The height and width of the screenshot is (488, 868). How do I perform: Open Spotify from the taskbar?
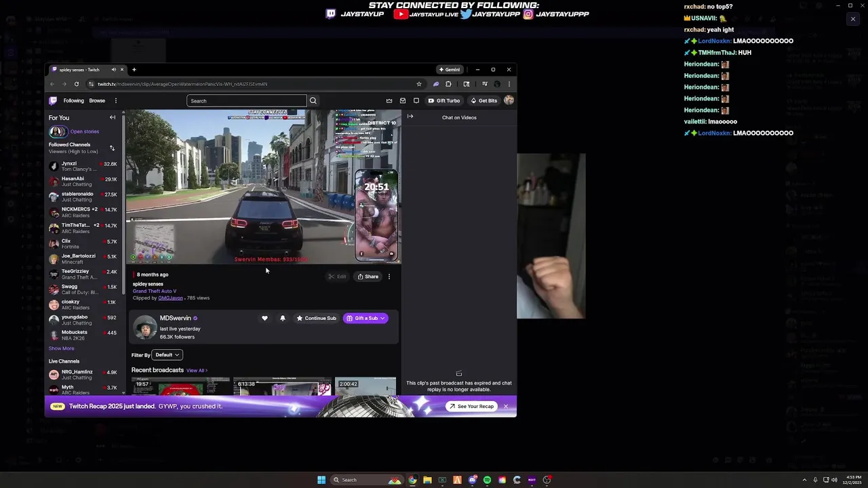click(487, 480)
